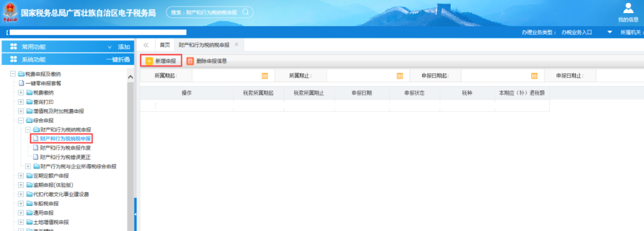Click the 新增申报 button
644x231 pixels.
tap(162, 61)
